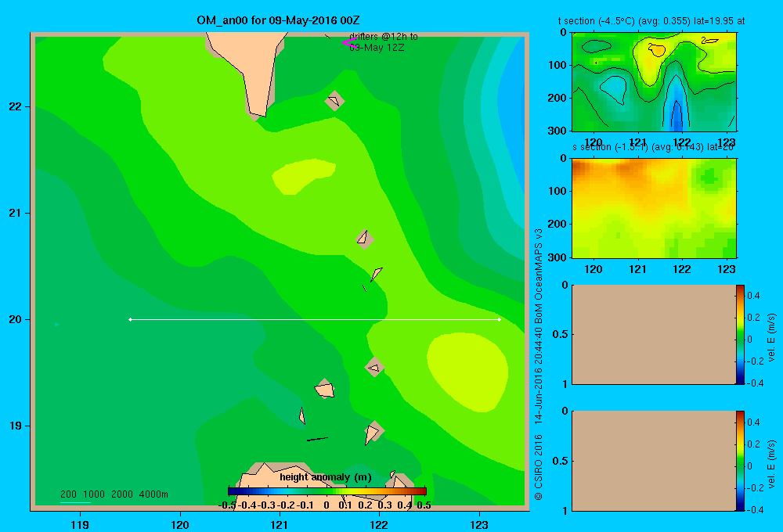Click latitude label 22 on main map axis
This screenshot has height=532, width=783.
point(16,106)
